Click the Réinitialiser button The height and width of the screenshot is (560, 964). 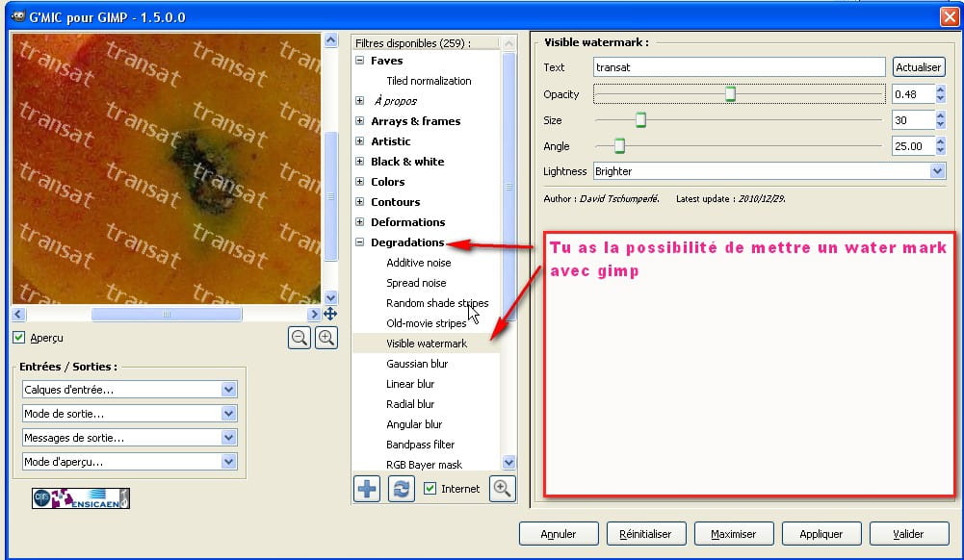645,534
